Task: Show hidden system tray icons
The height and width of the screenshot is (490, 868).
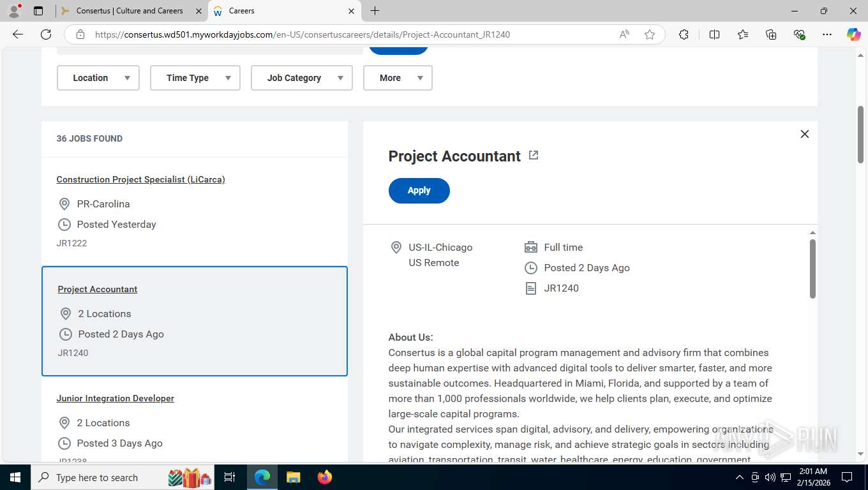Action: (x=739, y=477)
